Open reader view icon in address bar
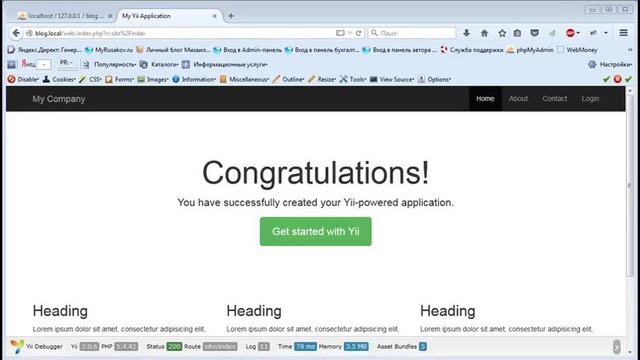Image resolution: width=640 pixels, height=360 pixels. tap(340, 33)
